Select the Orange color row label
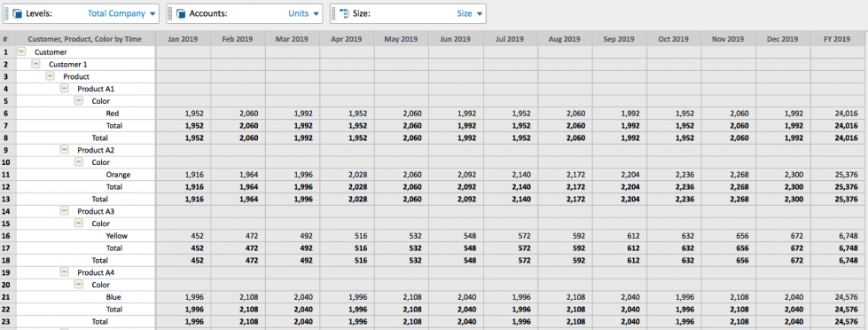The height and width of the screenshot is (330, 868). 118,175
